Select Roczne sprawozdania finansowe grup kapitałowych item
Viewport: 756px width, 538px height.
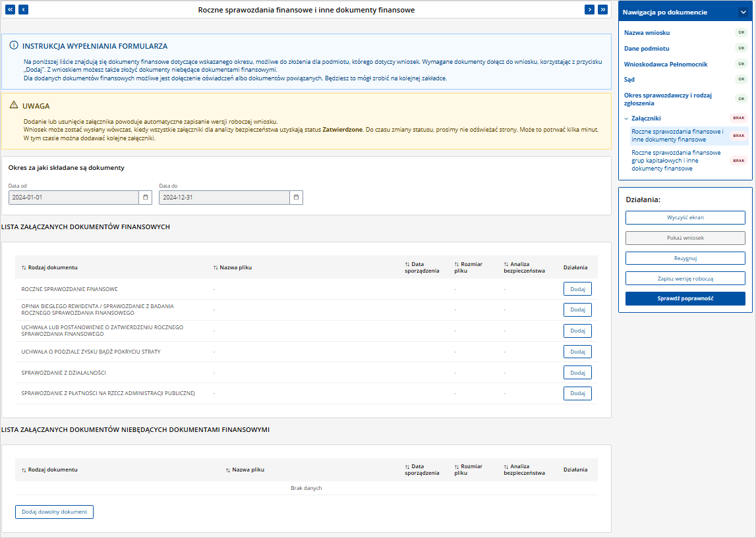tap(676, 161)
